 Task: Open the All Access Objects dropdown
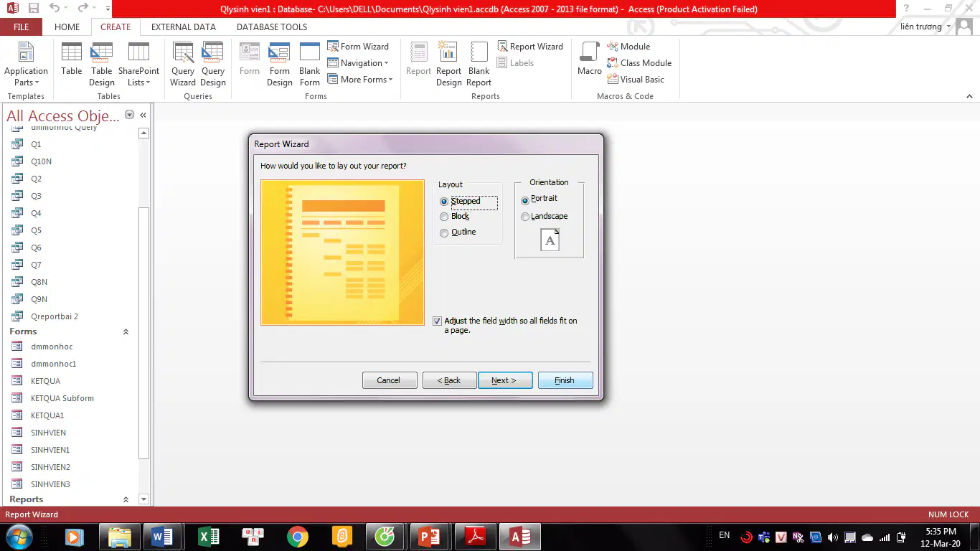130,115
